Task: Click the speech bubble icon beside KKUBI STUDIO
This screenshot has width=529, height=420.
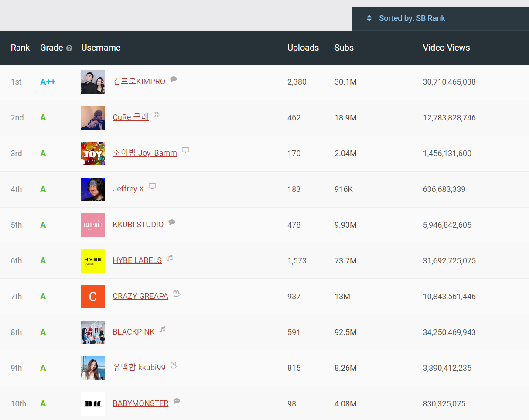Action: click(x=172, y=222)
